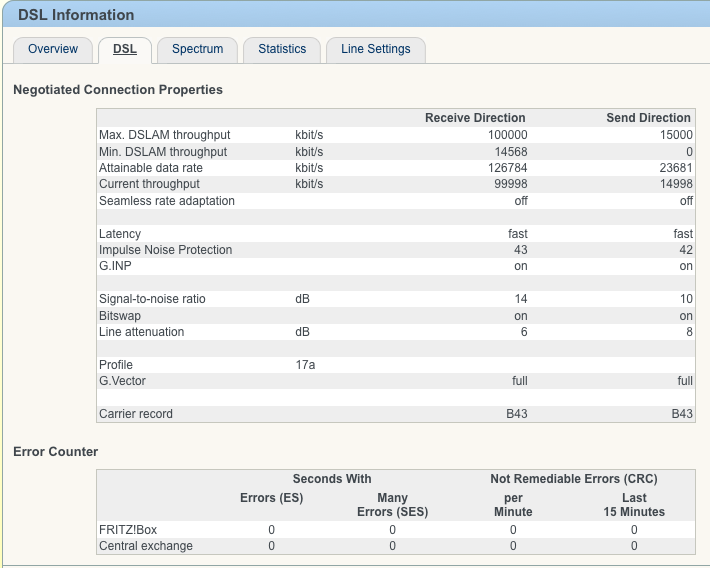Click the attainable data rate value 126784
The image size is (710, 568).
point(505,168)
